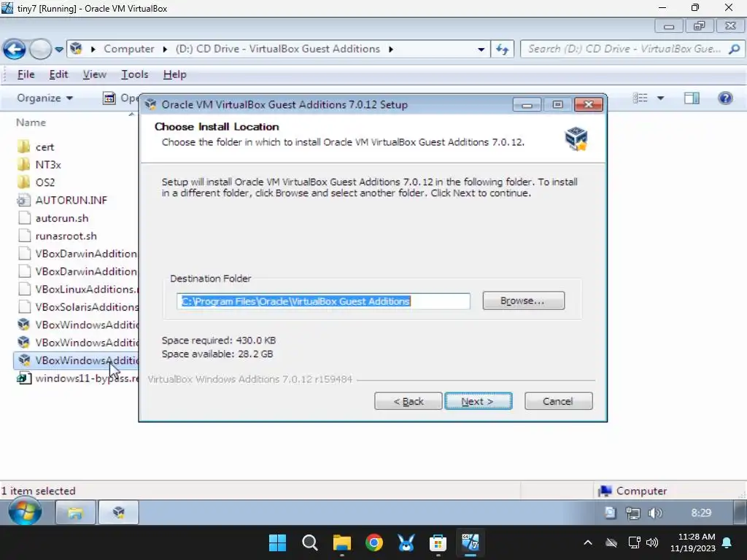The image size is (747, 560).
Task: Click the Computer breadcrumb segment
Action: coord(128,49)
